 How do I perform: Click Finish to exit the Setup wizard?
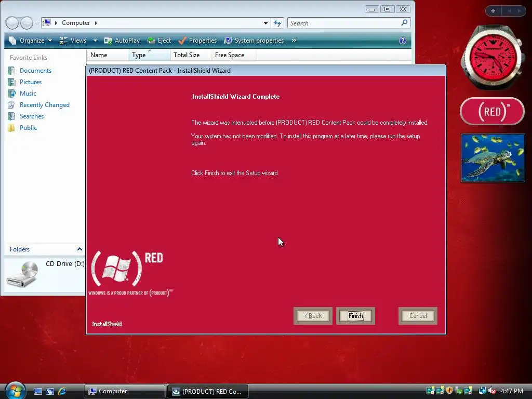(355, 316)
